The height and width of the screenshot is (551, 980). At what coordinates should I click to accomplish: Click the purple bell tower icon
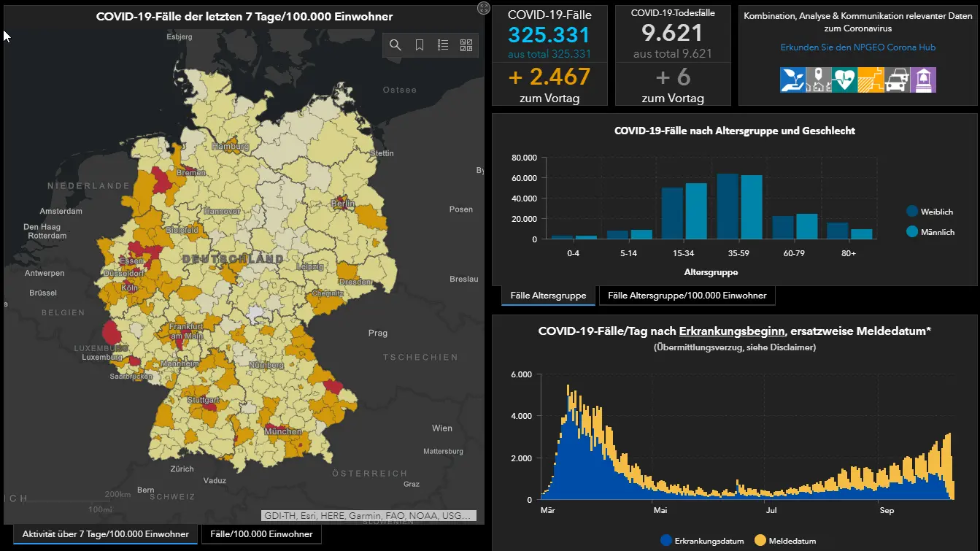click(923, 80)
